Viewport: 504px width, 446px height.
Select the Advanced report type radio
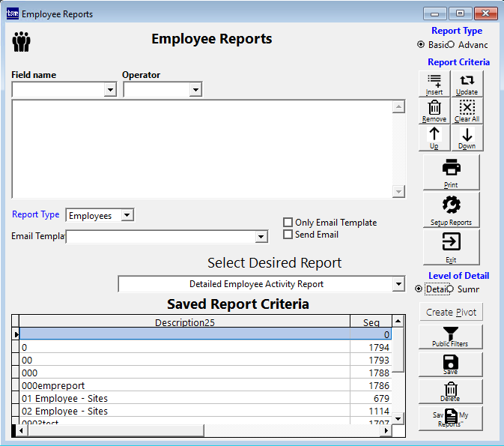coord(451,45)
